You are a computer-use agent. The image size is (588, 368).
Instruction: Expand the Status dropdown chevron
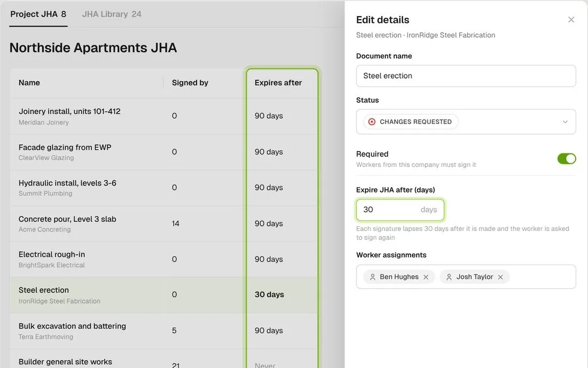coord(565,122)
